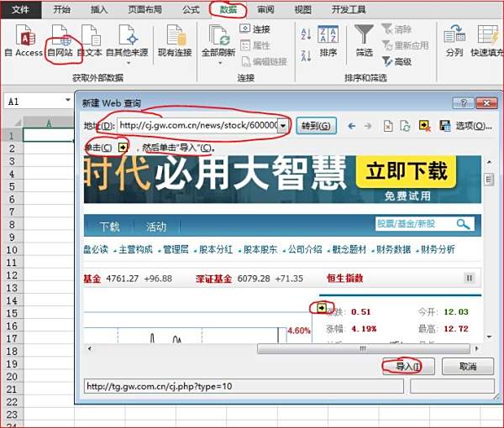Open Options (选项) in Web query

pyautogui.click(x=474, y=126)
